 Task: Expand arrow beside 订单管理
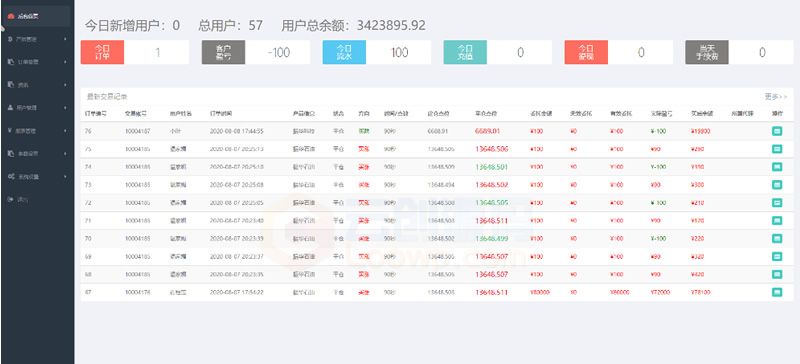(x=65, y=62)
